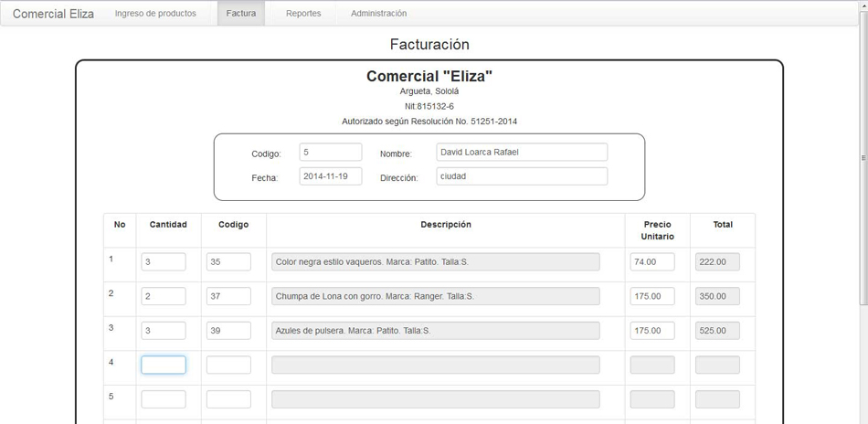Screen dimensions: 868x424
Task: Click the Dirección field containing ciudad
Action: click(x=522, y=176)
